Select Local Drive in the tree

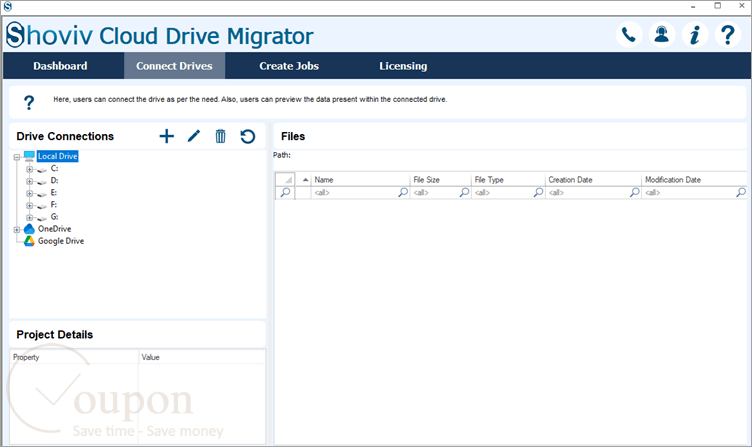[x=58, y=156]
